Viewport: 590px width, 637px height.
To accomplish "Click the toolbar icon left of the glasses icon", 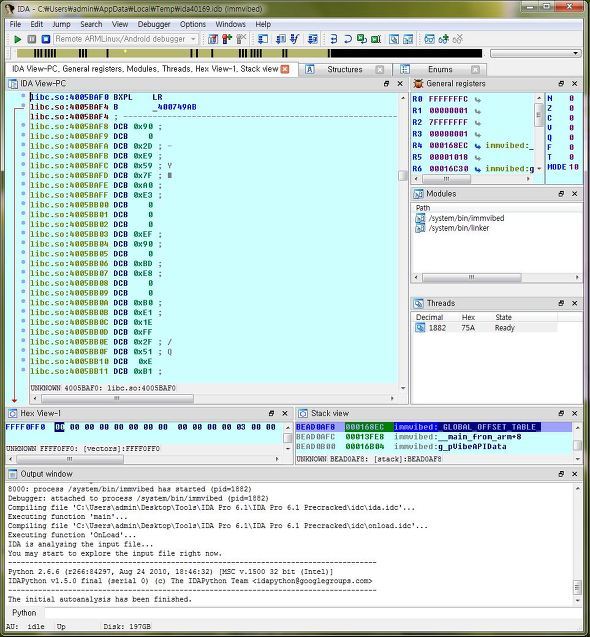I will pos(408,39).
